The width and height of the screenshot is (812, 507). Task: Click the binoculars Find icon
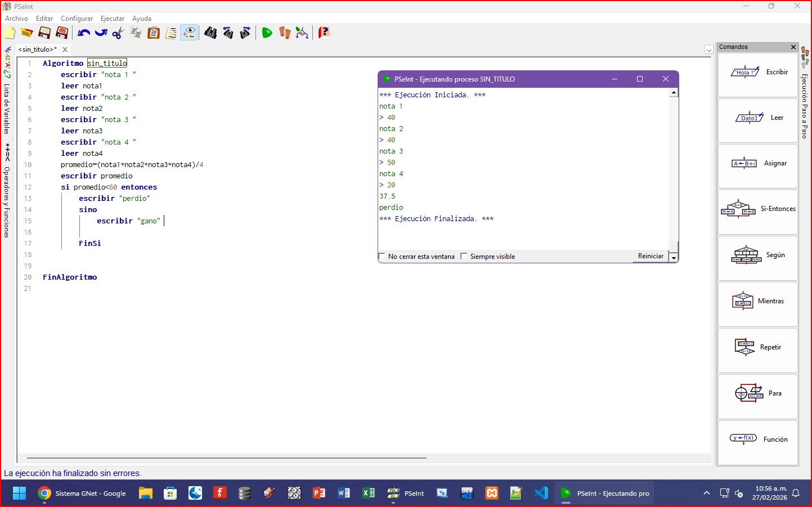click(x=210, y=33)
